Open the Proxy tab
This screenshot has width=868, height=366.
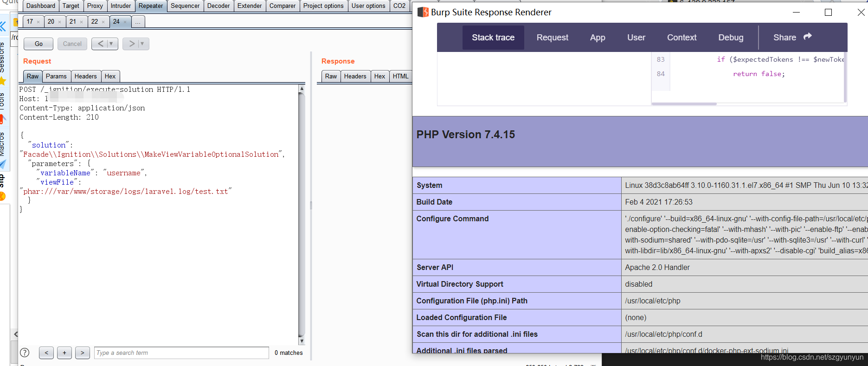[95, 6]
